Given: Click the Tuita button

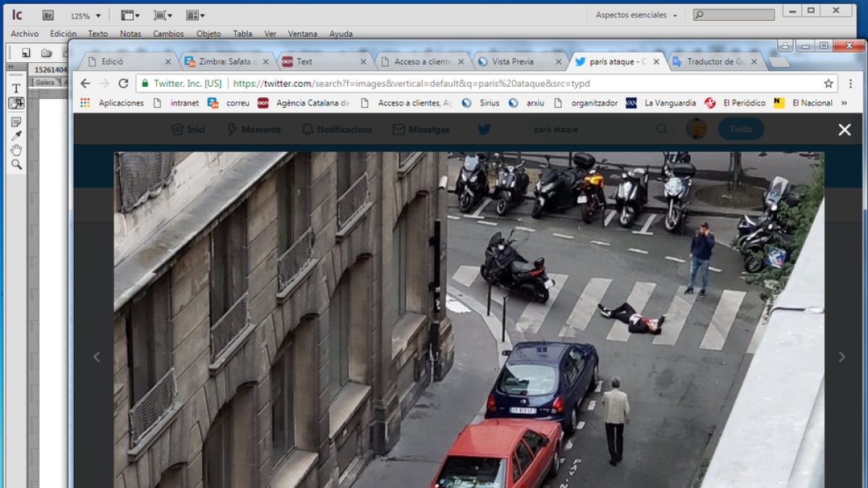Looking at the screenshot, I should 741,129.
